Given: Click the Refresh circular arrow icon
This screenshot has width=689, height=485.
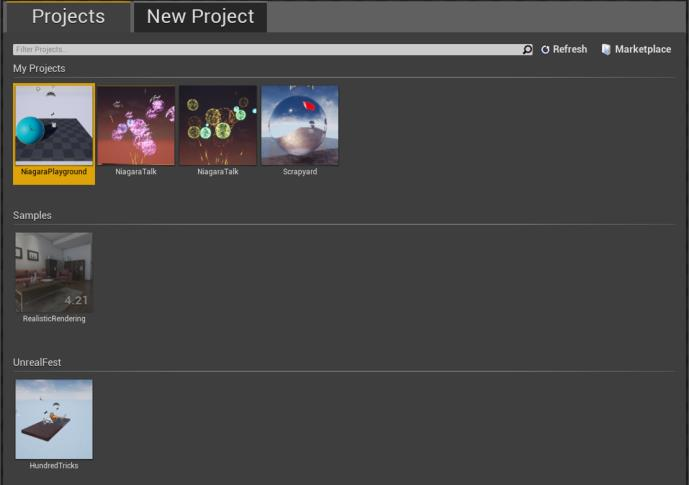Looking at the screenshot, I should pos(545,50).
